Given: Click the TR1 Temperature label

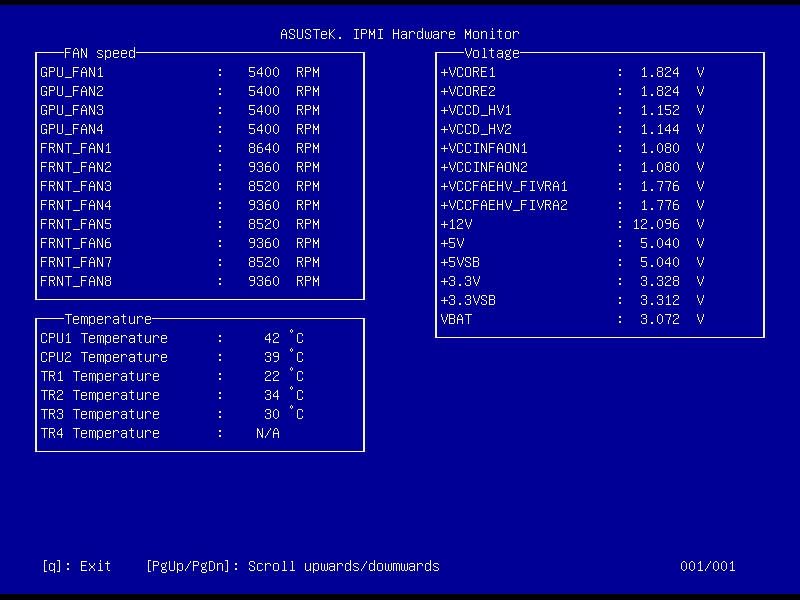Looking at the screenshot, I should (x=100, y=377).
